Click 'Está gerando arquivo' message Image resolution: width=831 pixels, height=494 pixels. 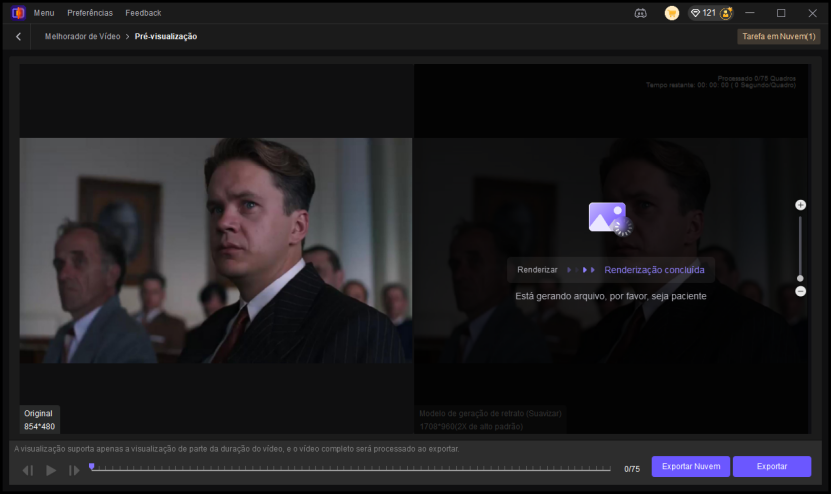point(611,296)
